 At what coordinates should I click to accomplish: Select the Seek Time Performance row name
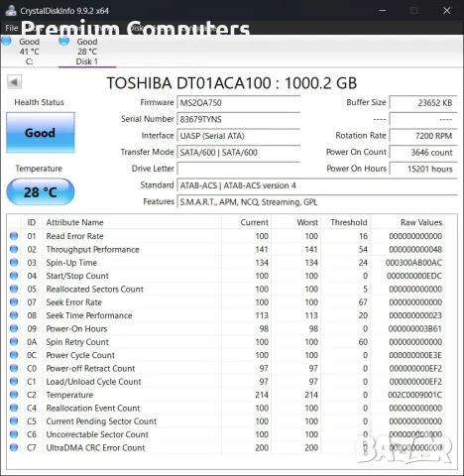pos(89,315)
